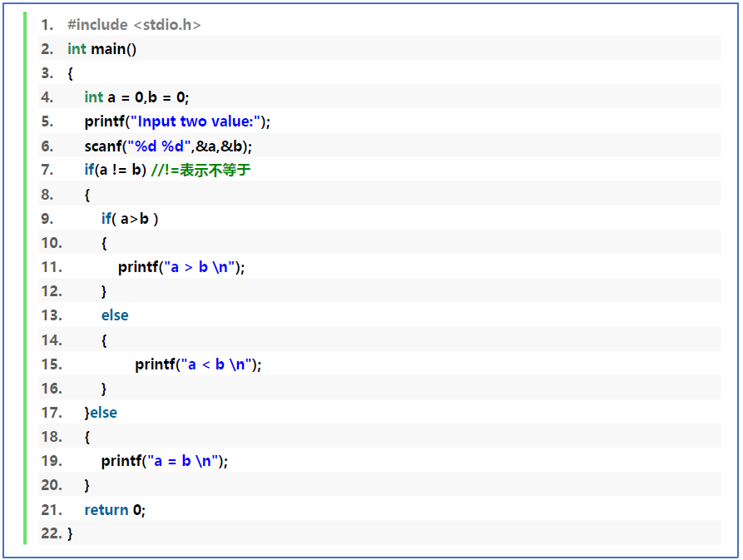Click line number 22 in the gutter
The width and height of the screenshot is (743, 560).
coord(51,533)
